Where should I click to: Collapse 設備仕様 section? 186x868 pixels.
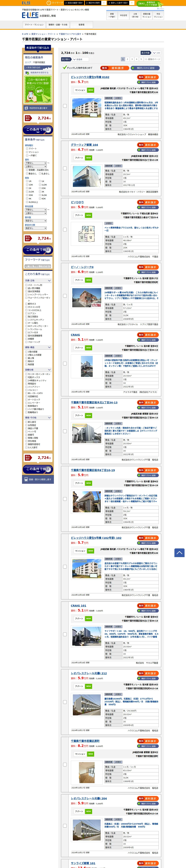coord(38,370)
